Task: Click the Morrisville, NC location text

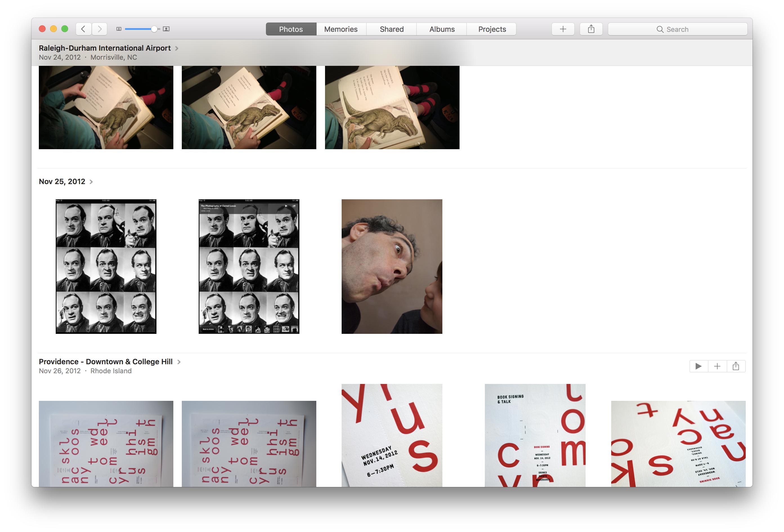Action: [114, 57]
